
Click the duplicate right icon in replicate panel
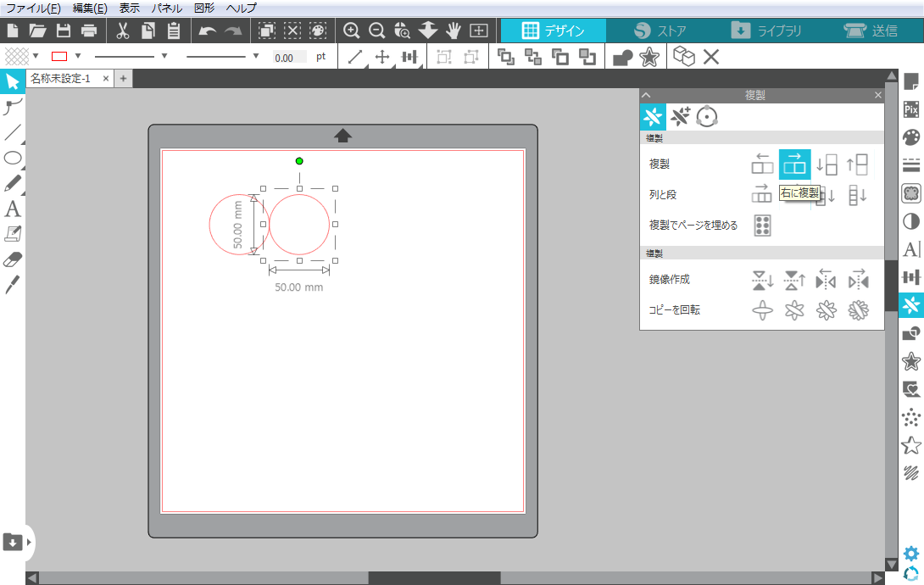[794, 164]
